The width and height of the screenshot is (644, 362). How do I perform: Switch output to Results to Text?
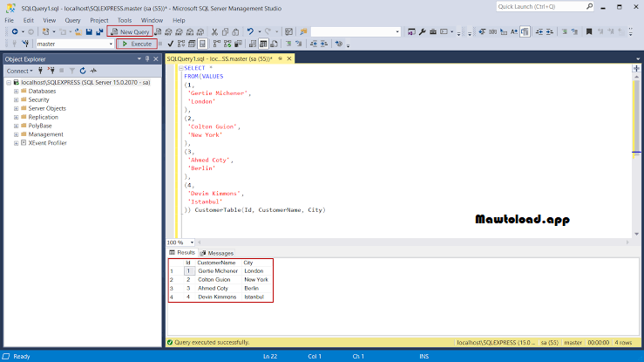pos(253,44)
